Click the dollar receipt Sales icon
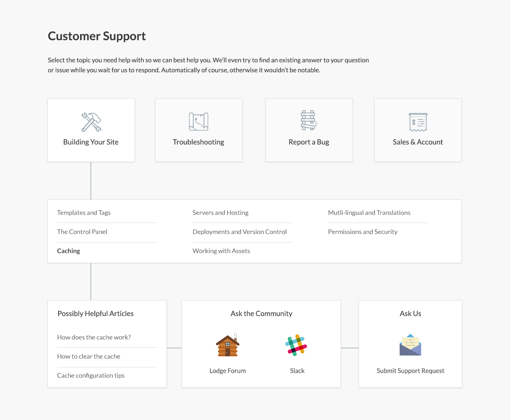Image resolution: width=510 pixels, height=420 pixels. pos(418,122)
